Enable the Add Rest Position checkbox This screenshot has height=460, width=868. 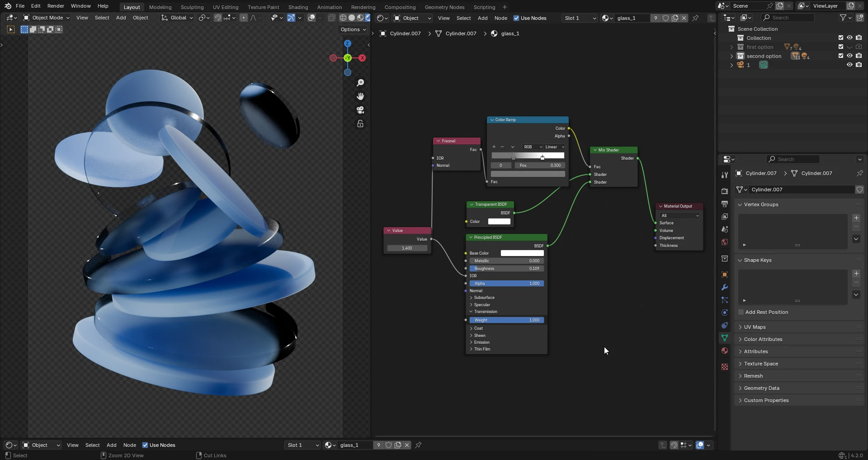point(741,312)
